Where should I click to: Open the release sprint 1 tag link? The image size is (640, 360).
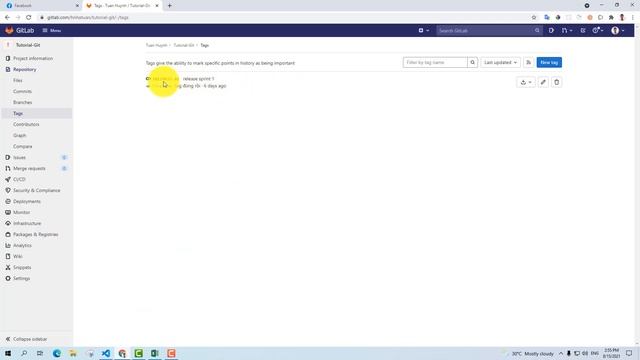click(166, 79)
